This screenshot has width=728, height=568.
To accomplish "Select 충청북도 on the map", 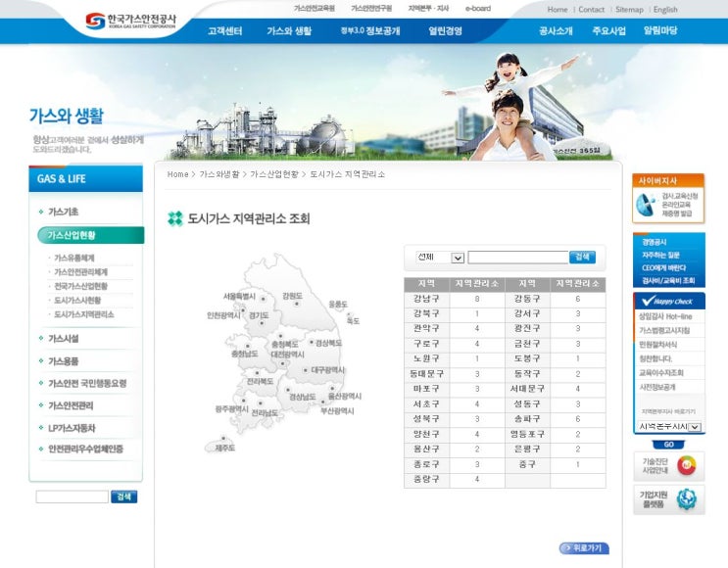I will [x=284, y=345].
